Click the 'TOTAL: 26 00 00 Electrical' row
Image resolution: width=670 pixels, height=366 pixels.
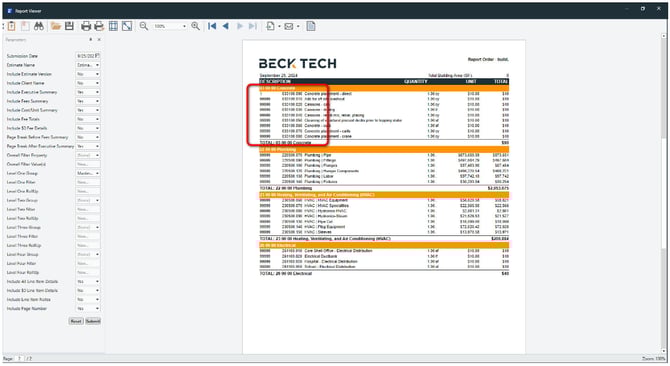coord(384,273)
